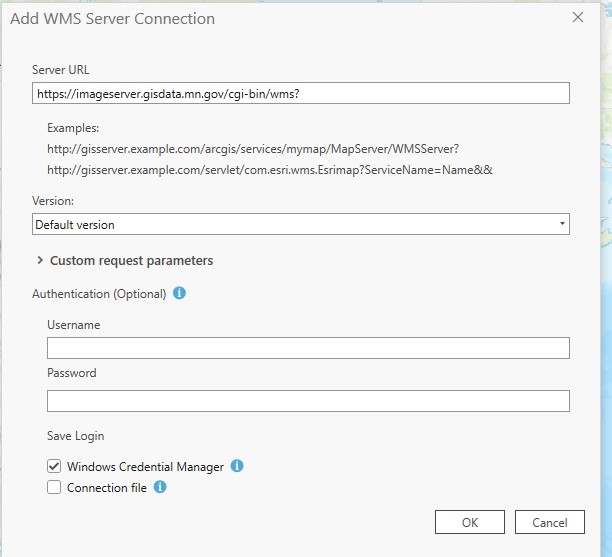The width and height of the screenshot is (612, 557).
Task: Click Windows Credential Manager info icon
Action: (x=237, y=466)
